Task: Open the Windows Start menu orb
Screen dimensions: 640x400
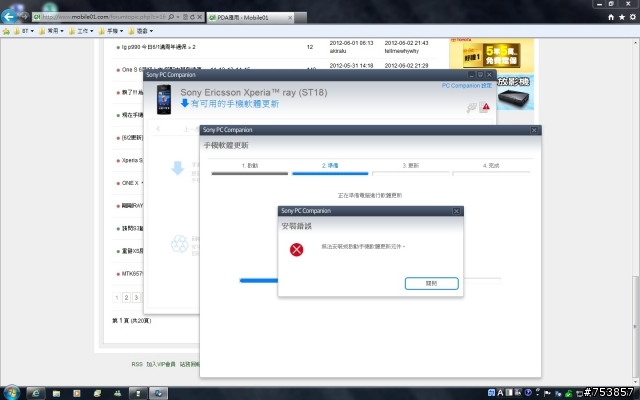Action: (11, 393)
